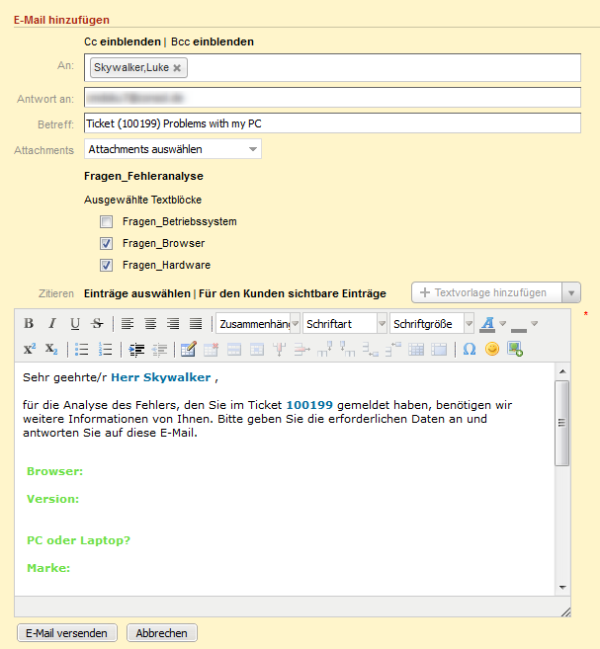Focus the Antwort an field

pos(333,98)
